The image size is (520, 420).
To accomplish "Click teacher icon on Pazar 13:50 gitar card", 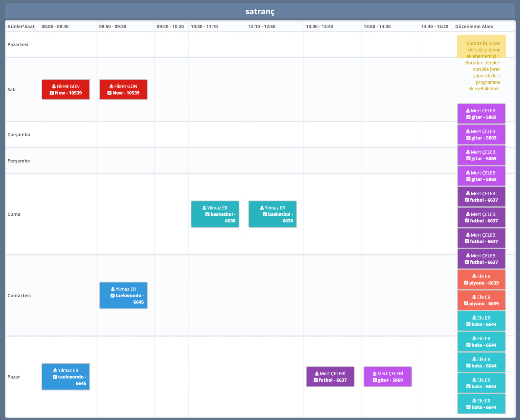I will [x=375, y=374].
